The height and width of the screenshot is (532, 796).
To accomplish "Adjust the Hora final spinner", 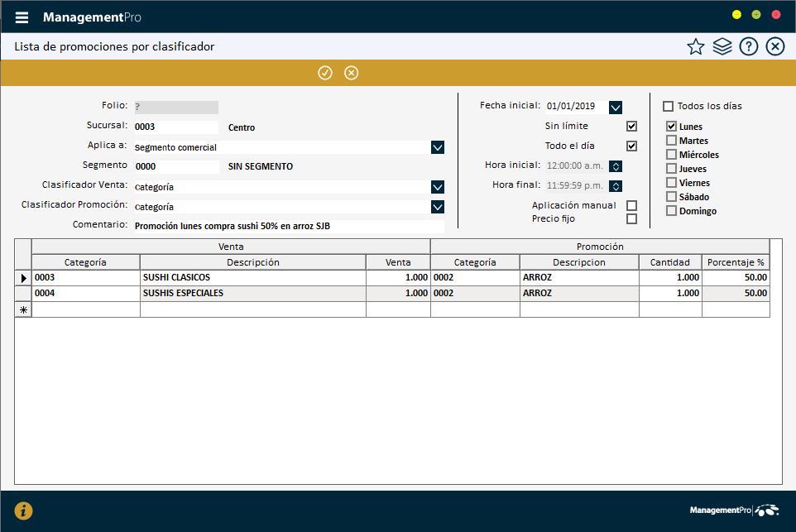I will [x=616, y=186].
